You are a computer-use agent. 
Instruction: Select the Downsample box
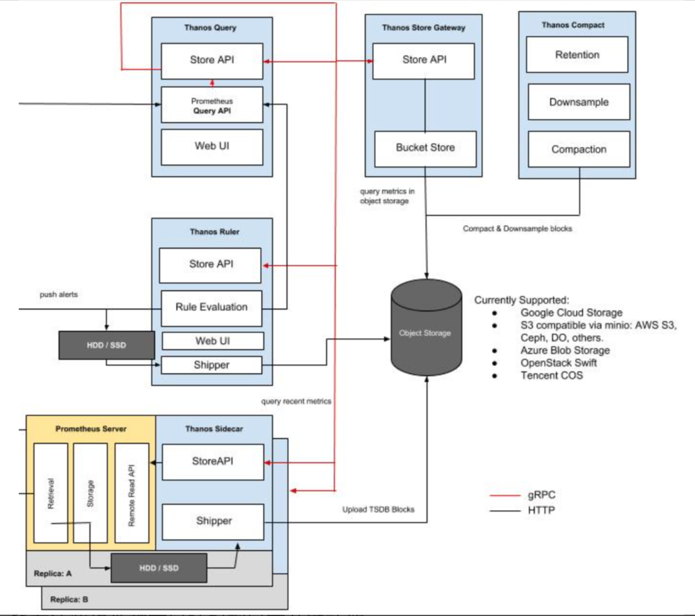click(578, 102)
